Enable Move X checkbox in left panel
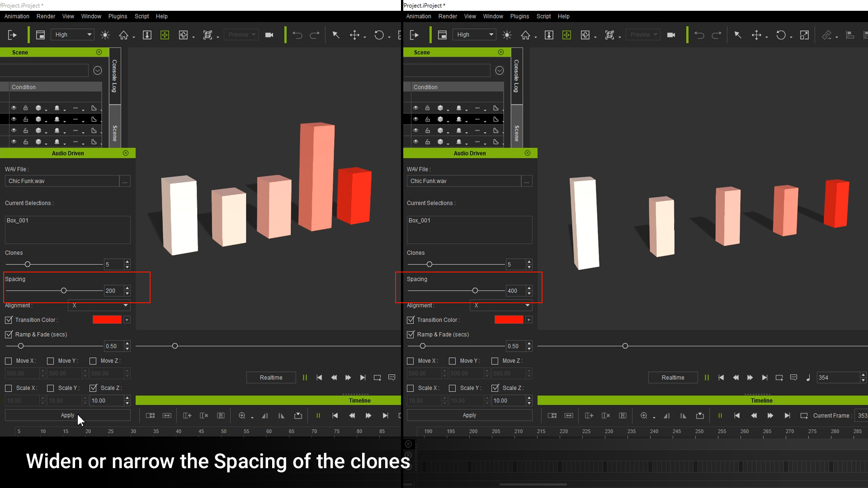Viewport: 868px width, 488px height. (9, 361)
